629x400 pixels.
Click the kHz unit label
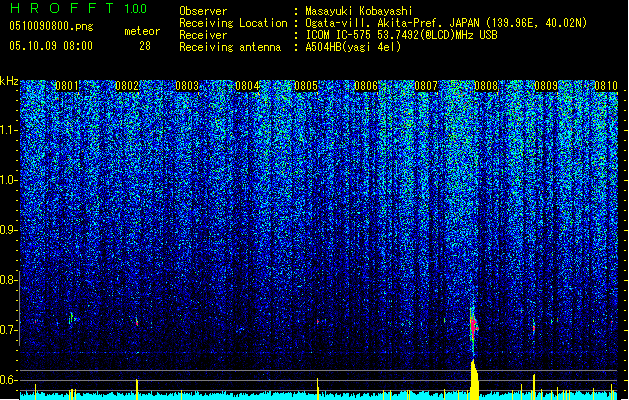pyautogui.click(x=9, y=81)
